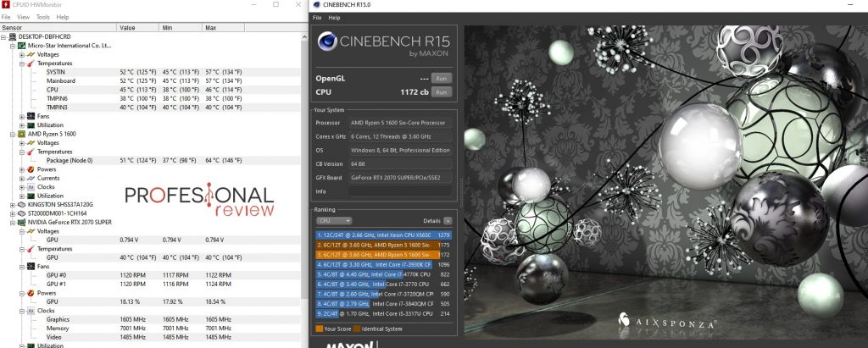
Task: Click the Powers flame icon under NVIDIA GeForce
Action: tap(31, 293)
